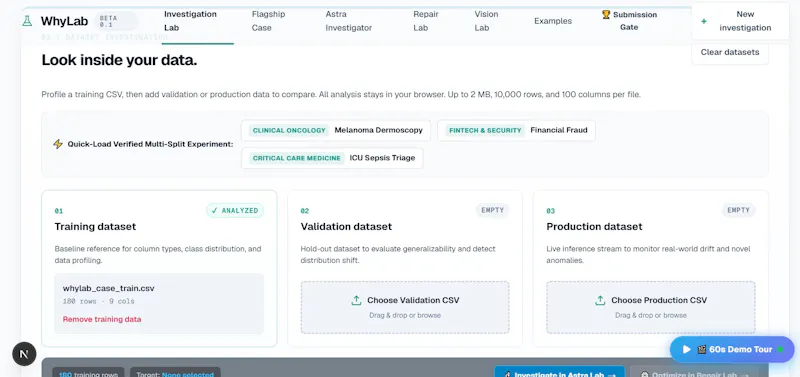The image size is (800, 377).
Task: Open the Investigation Lab tab
Action: click(197, 21)
